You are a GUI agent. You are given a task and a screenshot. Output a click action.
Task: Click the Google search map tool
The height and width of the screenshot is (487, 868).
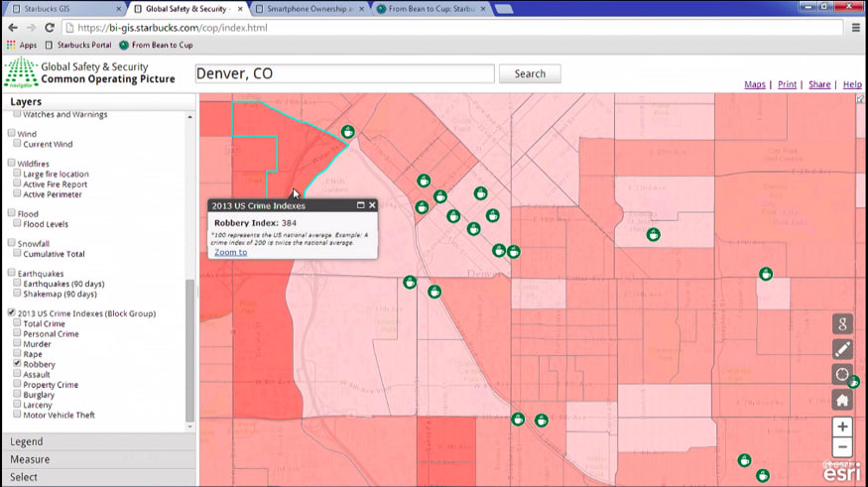(x=842, y=323)
